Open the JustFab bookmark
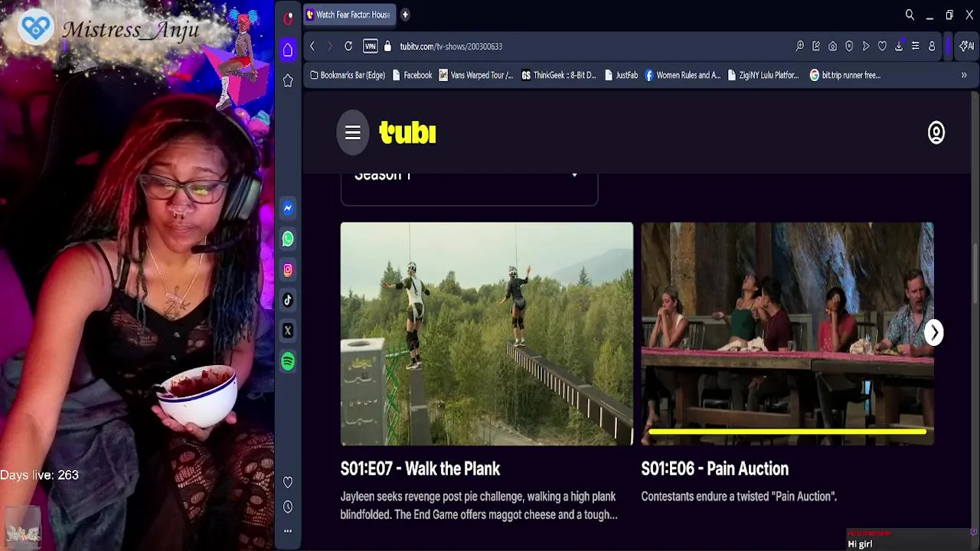This screenshot has width=980, height=551. point(621,75)
